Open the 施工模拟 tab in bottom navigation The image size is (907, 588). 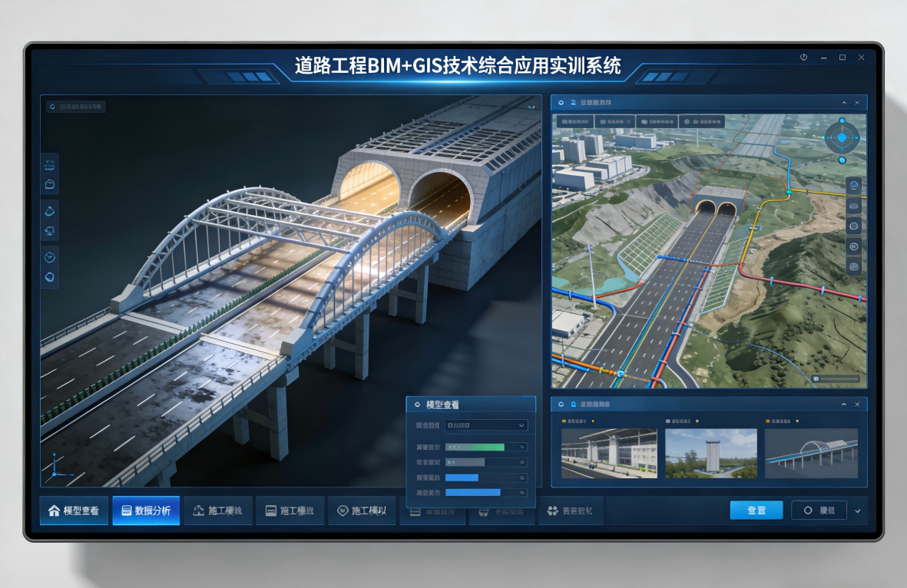(x=362, y=510)
